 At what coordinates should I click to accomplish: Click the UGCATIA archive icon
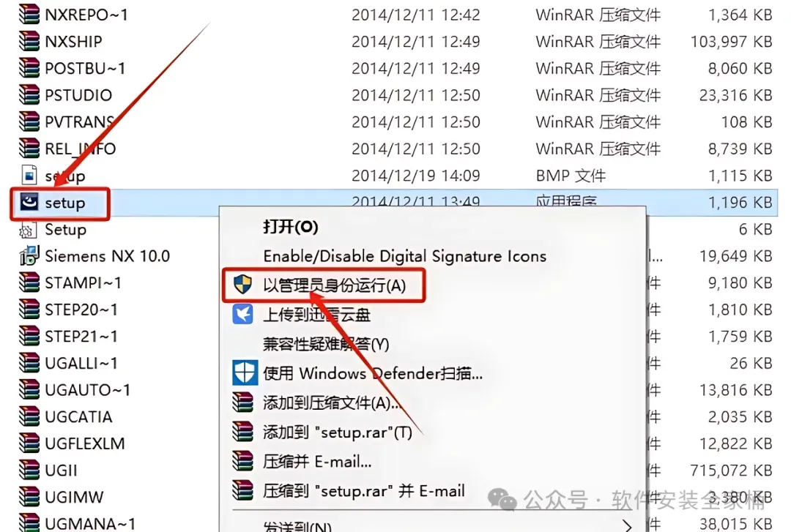pos(29,416)
